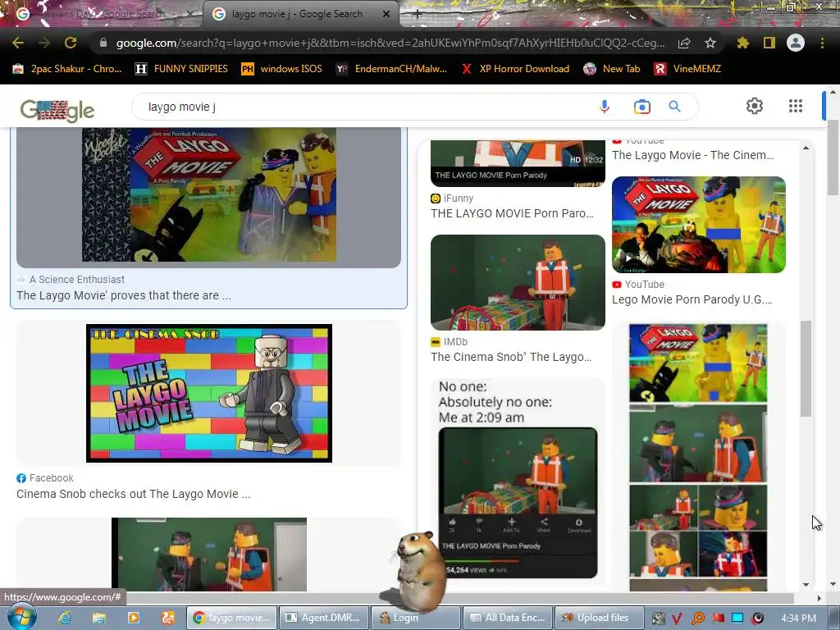Open Windows Explorer from the taskbar
The height and width of the screenshot is (630, 840).
coord(99,618)
